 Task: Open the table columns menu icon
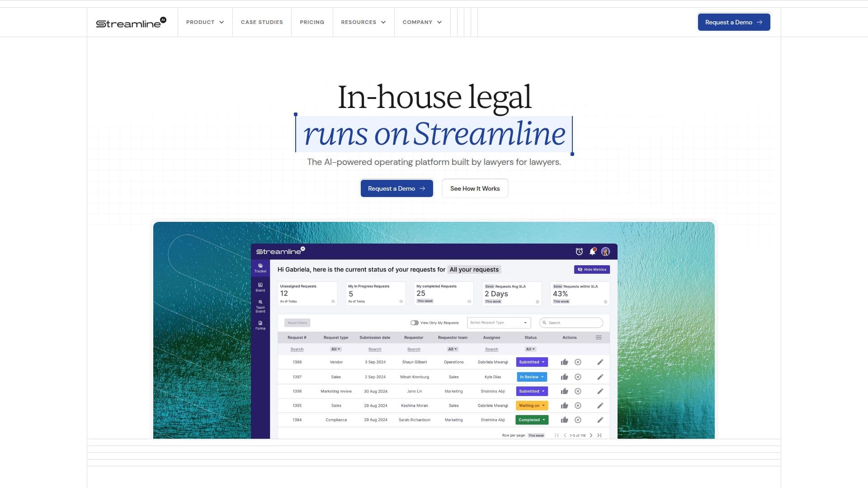pyautogui.click(x=599, y=338)
